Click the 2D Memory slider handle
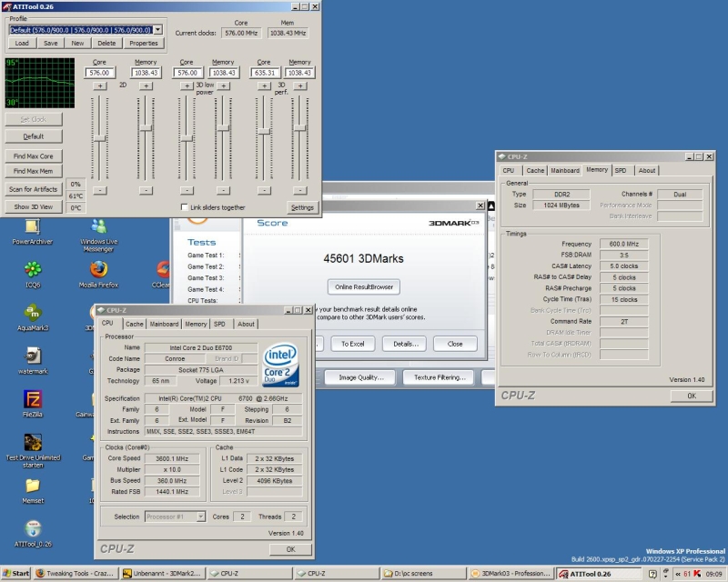The width and height of the screenshot is (728, 582). (x=146, y=127)
